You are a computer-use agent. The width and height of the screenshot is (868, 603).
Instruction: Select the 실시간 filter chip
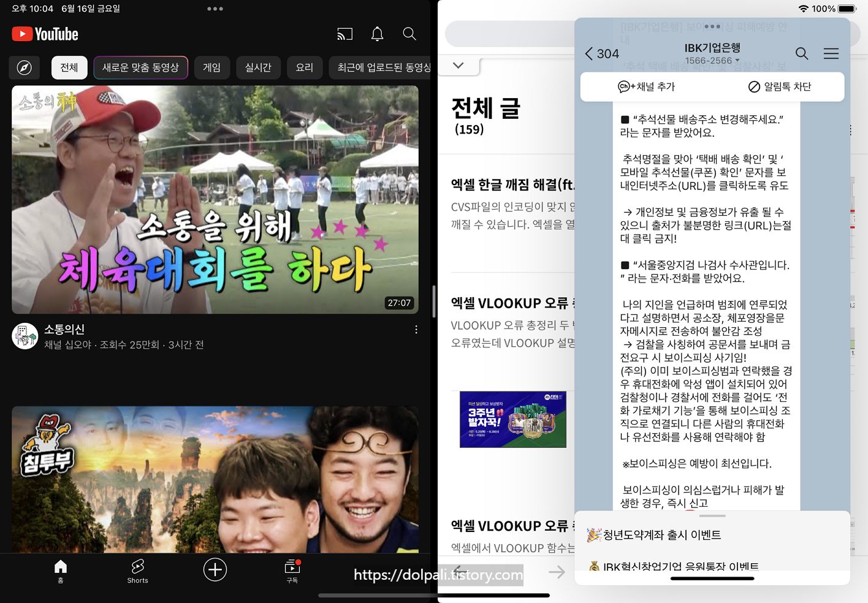pyautogui.click(x=258, y=67)
